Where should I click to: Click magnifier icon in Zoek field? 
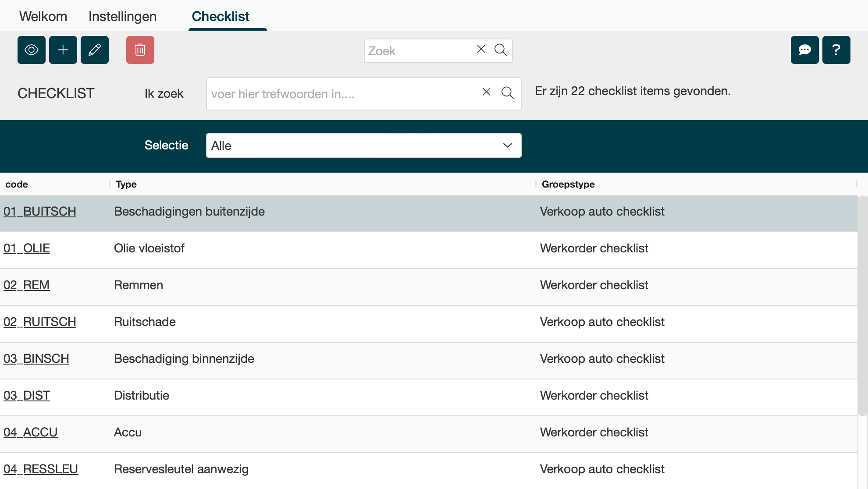tap(500, 50)
